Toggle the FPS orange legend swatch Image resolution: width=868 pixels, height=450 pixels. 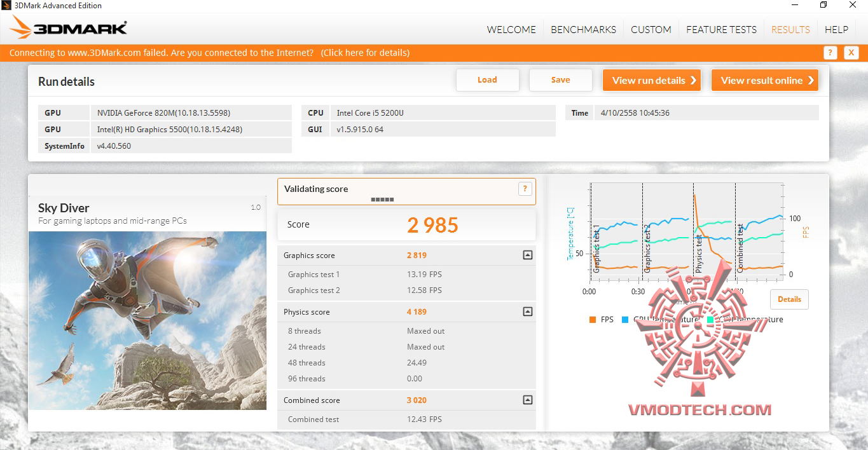593,320
